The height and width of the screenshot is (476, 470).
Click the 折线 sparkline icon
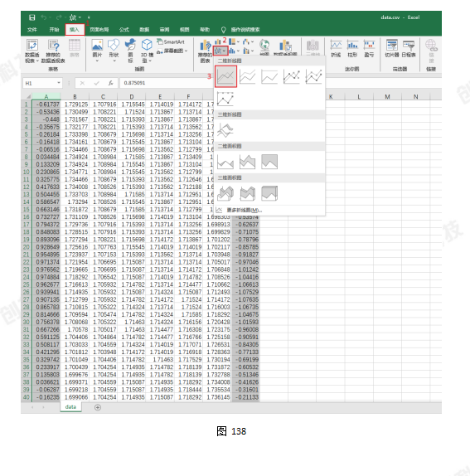[x=336, y=49]
